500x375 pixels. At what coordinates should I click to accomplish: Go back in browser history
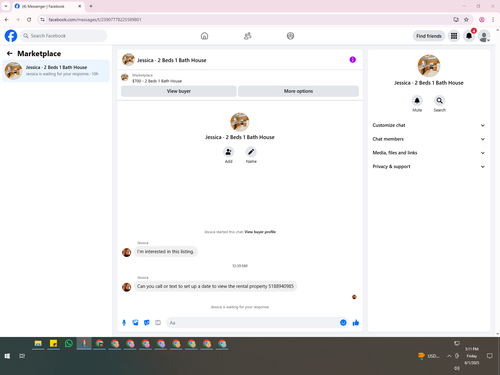pyautogui.click(x=7, y=20)
